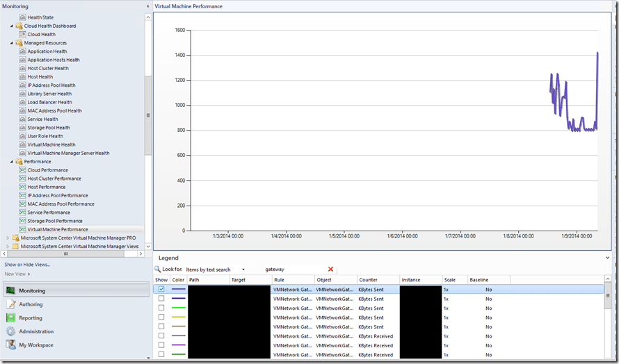Viewport: 619px width, 364px height.
Task: Sort legend by the Counter column header
Action: coord(369,280)
